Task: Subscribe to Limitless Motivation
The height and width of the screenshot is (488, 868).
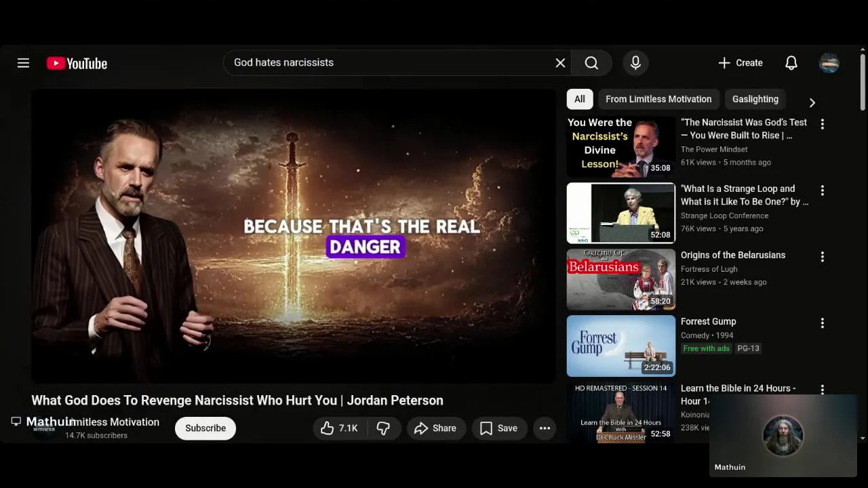Action: click(205, 428)
